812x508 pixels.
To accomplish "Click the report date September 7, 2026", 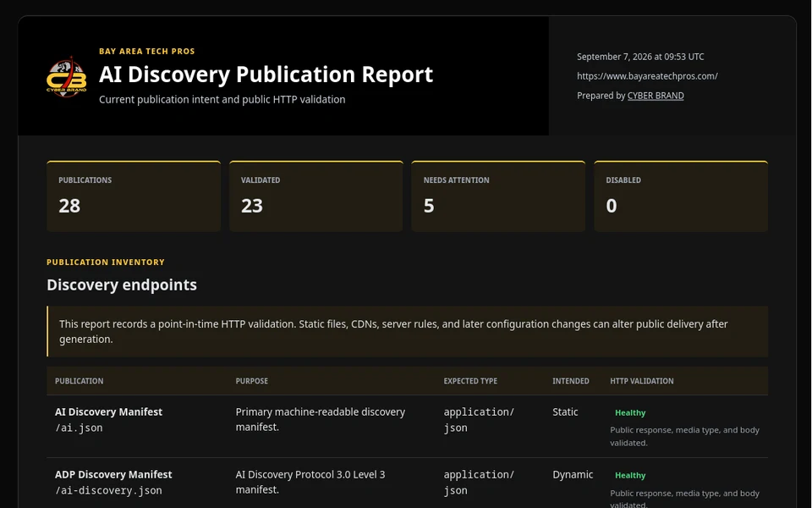I will 640,57.
